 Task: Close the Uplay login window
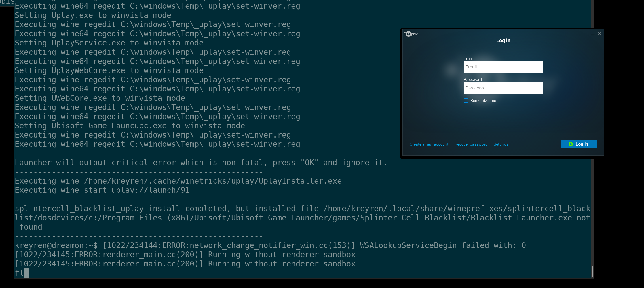(600, 33)
